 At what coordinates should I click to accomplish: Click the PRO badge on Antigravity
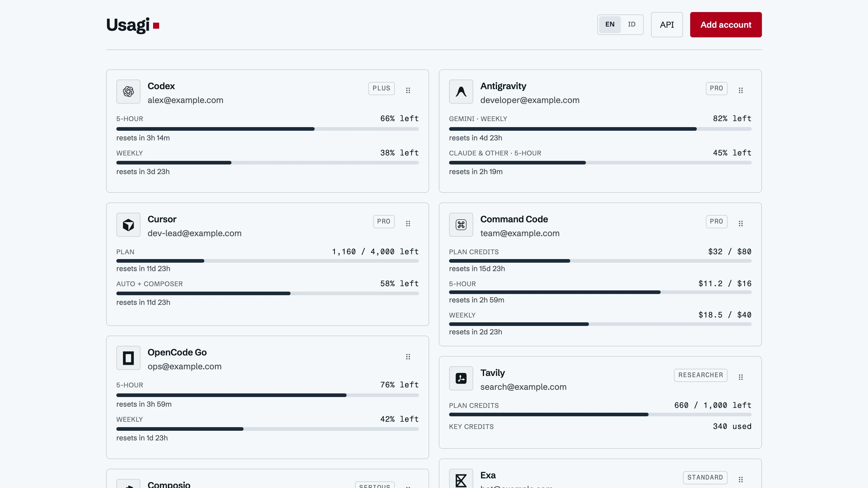tap(716, 88)
